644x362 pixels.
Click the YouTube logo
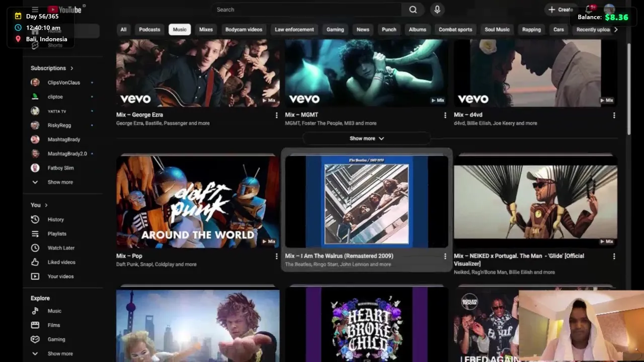click(65, 10)
